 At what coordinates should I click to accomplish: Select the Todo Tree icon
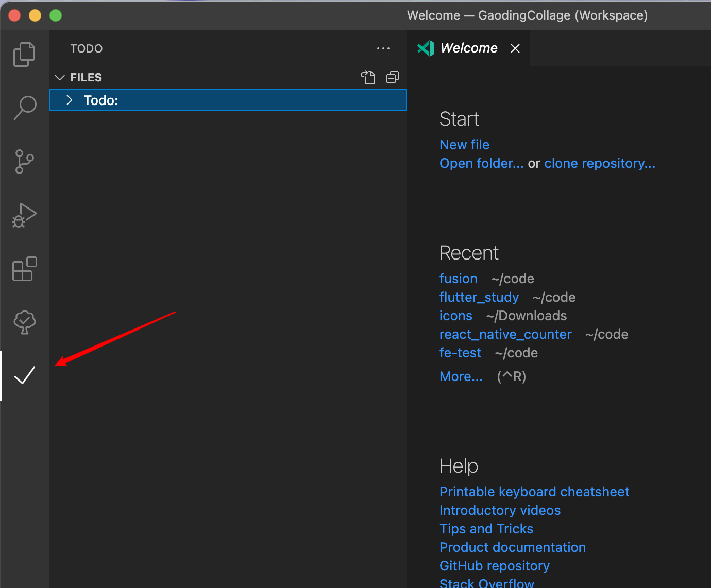coord(24,322)
